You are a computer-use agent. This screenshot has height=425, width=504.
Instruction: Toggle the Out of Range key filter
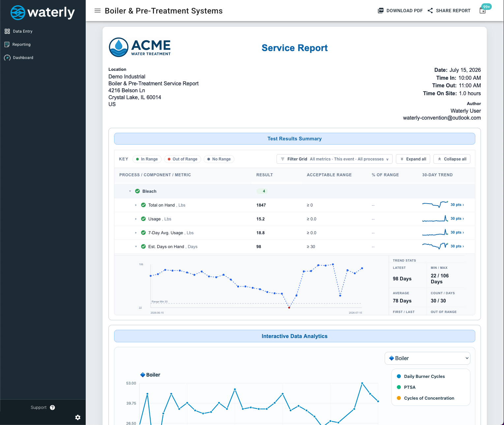click(x=183, y=159)
